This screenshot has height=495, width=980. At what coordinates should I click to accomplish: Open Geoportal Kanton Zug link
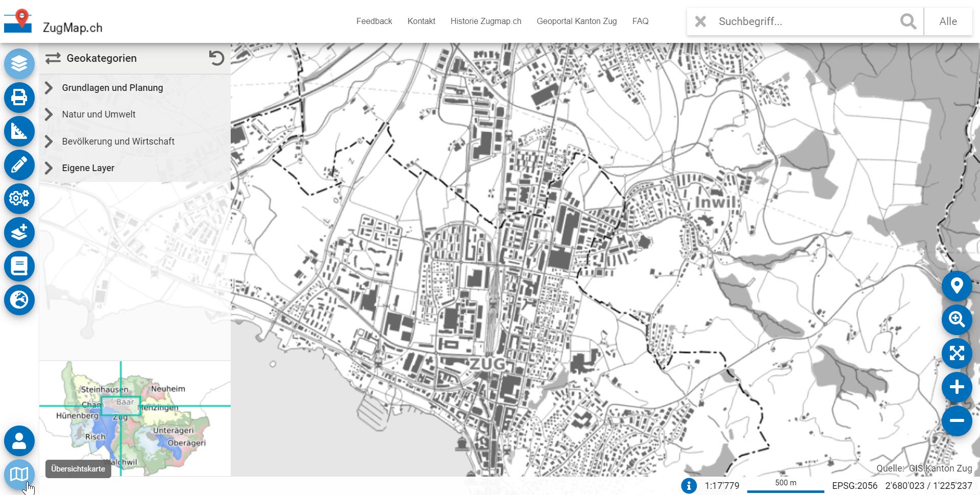coord(576,21)
